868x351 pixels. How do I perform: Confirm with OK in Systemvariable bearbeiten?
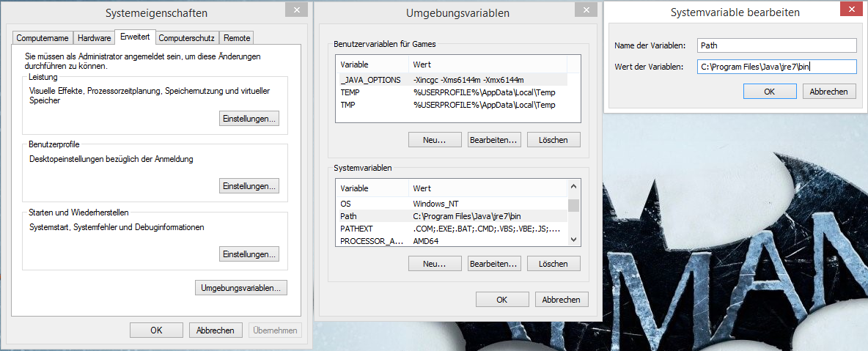[x=769, y=92]
